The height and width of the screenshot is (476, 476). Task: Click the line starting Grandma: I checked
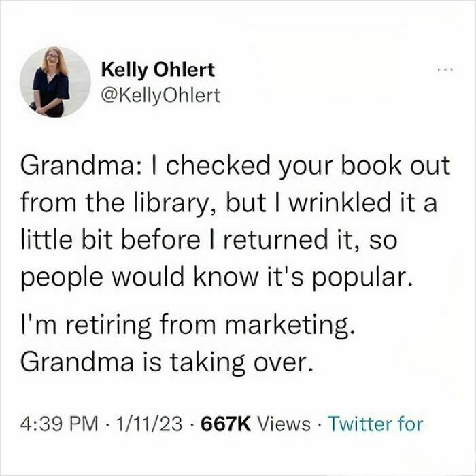[235, 167]
